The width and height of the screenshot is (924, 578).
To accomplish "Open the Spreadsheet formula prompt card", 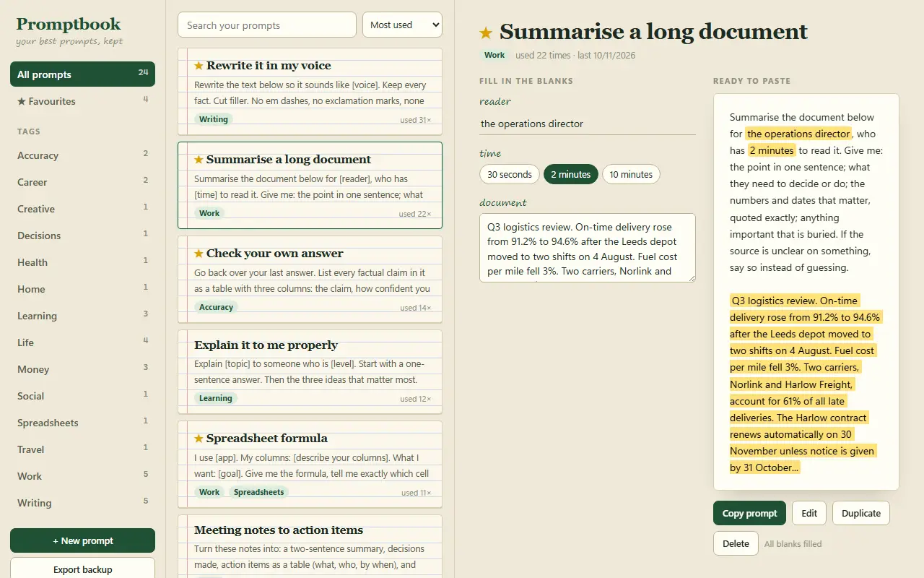I will click(x=310, y=464).
